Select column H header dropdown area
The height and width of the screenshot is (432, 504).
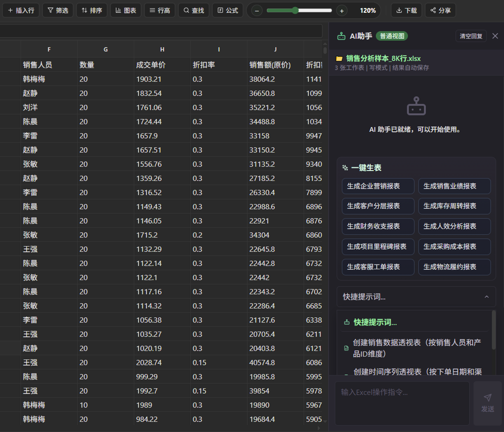click(162, 49)
